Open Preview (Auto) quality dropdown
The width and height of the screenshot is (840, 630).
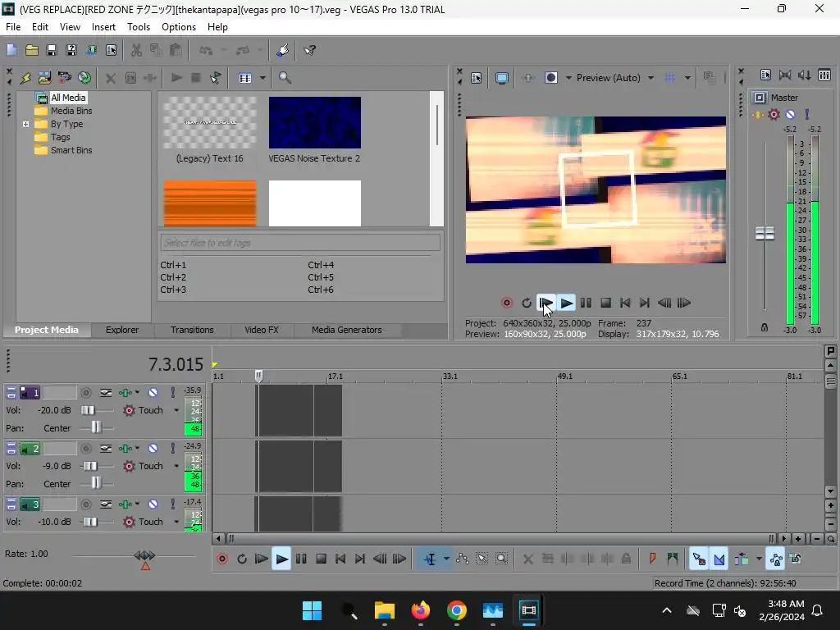[651, 78]
